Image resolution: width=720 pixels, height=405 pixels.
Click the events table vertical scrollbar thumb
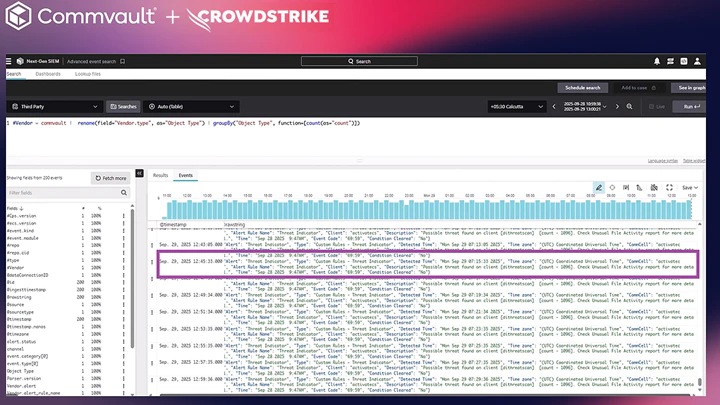(699, 382)
